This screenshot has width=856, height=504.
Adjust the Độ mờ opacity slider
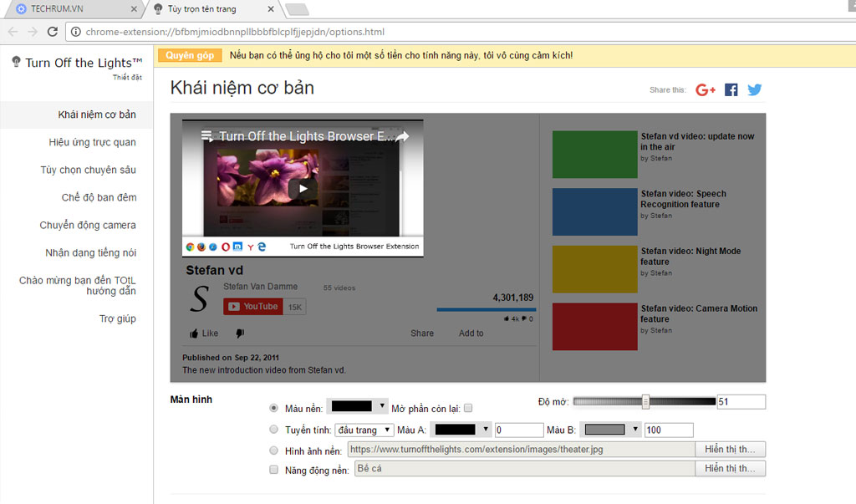point(645,402)
